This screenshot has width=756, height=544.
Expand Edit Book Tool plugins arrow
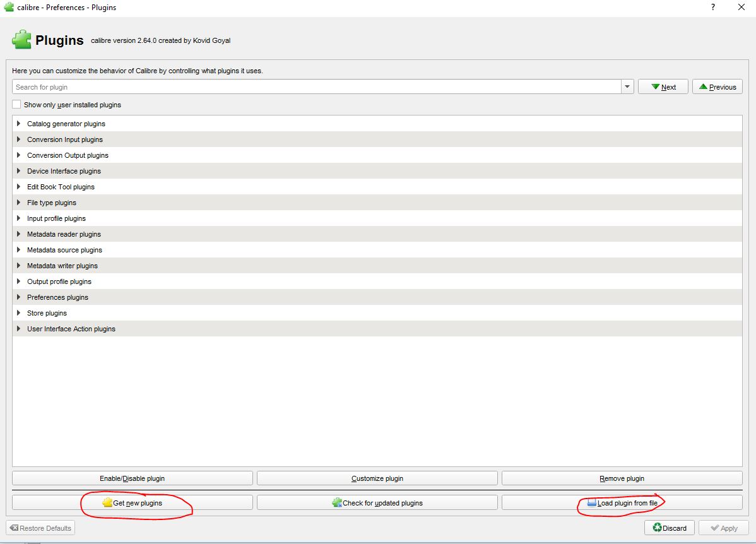(x=18, y=187)
